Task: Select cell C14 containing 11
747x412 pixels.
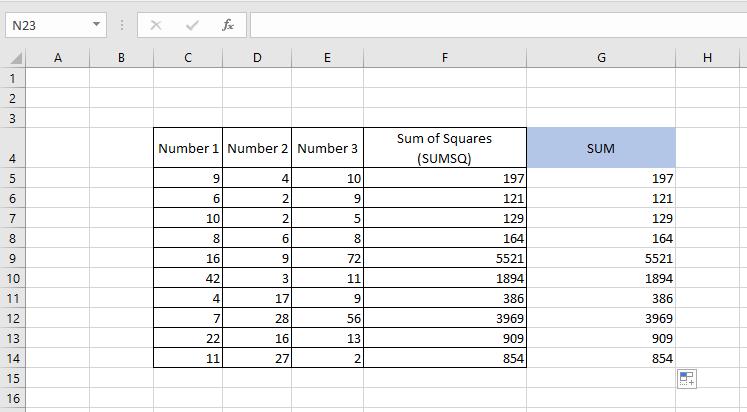Action: tap(188, 358)
